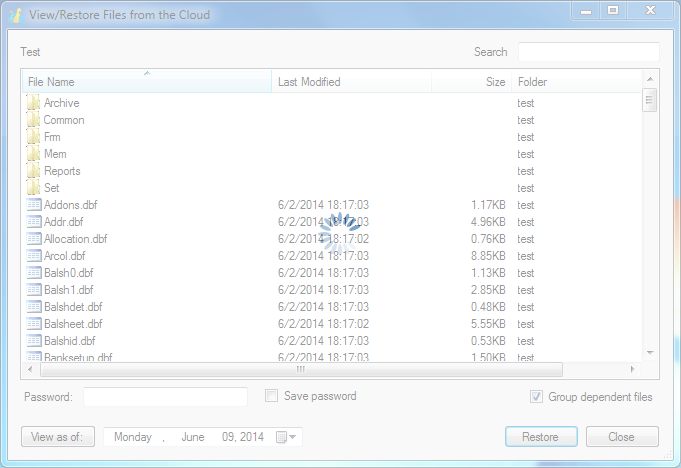Sort by Folder column header
This screenshot has width=681, height=468.
(x=576, y=82)
